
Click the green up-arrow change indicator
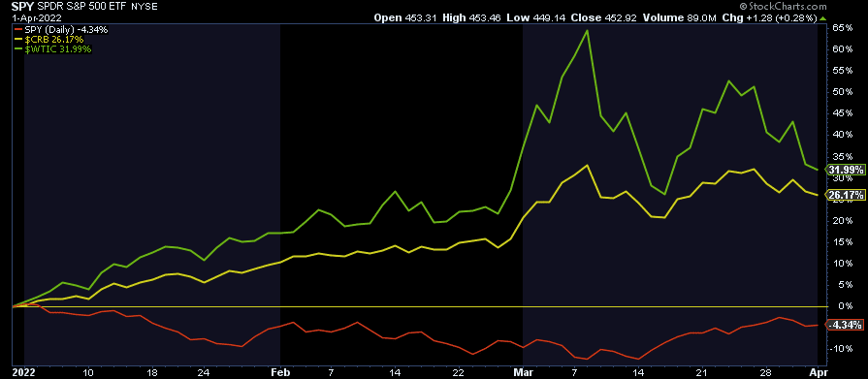click(x=823, y=17)
